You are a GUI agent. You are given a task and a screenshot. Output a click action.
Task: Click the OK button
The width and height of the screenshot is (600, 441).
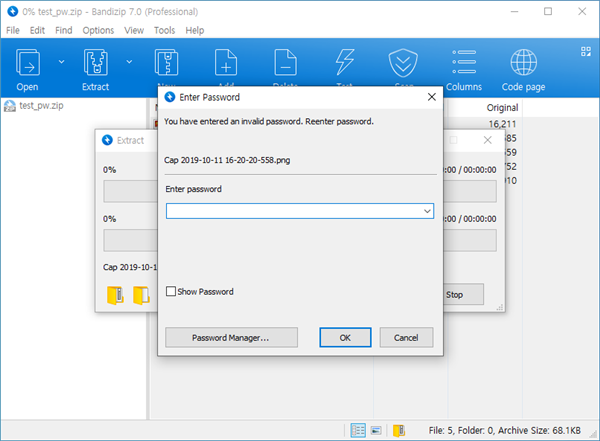click(345, 338)
